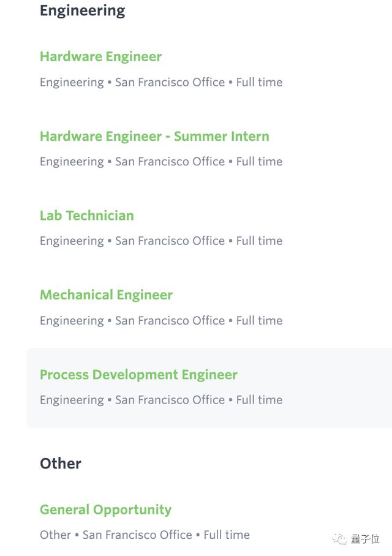Image resolution: width=392 pixels, height=556 pixels.
Task: Click details line under Hardware Engineer title
Action: (x=161, y=82)
